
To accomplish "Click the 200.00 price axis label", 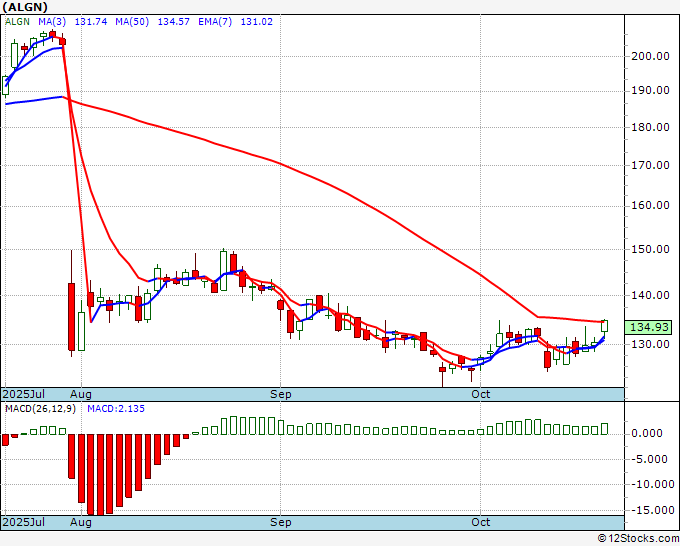I will [x=651, y=56].
